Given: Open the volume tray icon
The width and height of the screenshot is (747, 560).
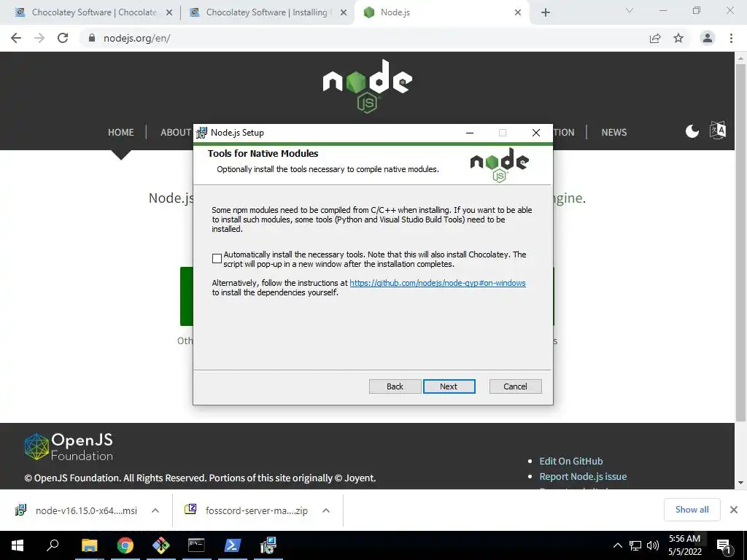Looking at the screenshot, I should [x=652, y=545].
